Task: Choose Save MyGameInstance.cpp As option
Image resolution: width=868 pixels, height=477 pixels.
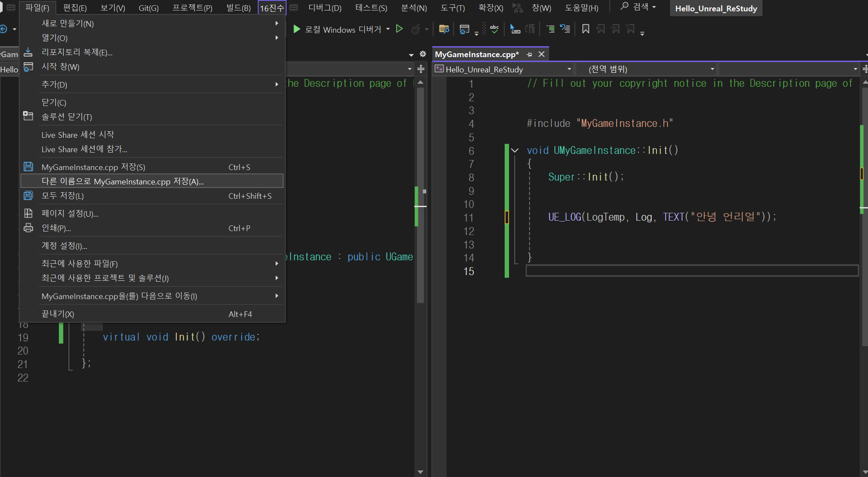Action: pyautogui.click(x=123, y=181)
